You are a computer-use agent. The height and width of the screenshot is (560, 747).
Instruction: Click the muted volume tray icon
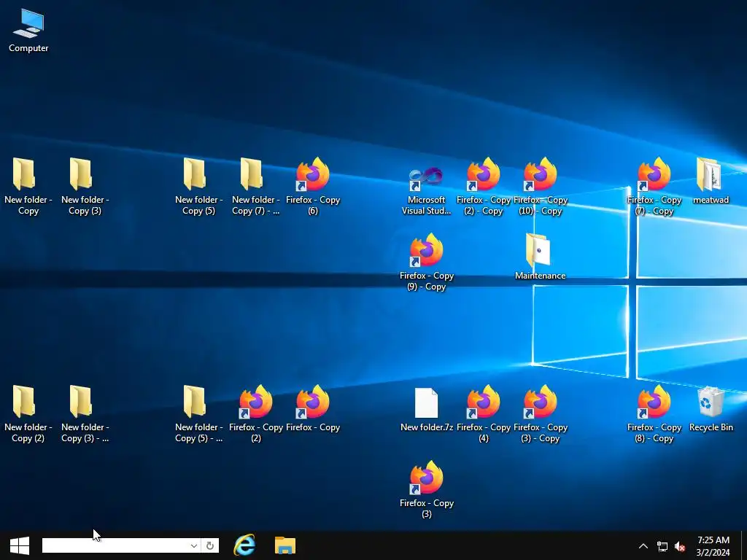(x=681, y=546)
